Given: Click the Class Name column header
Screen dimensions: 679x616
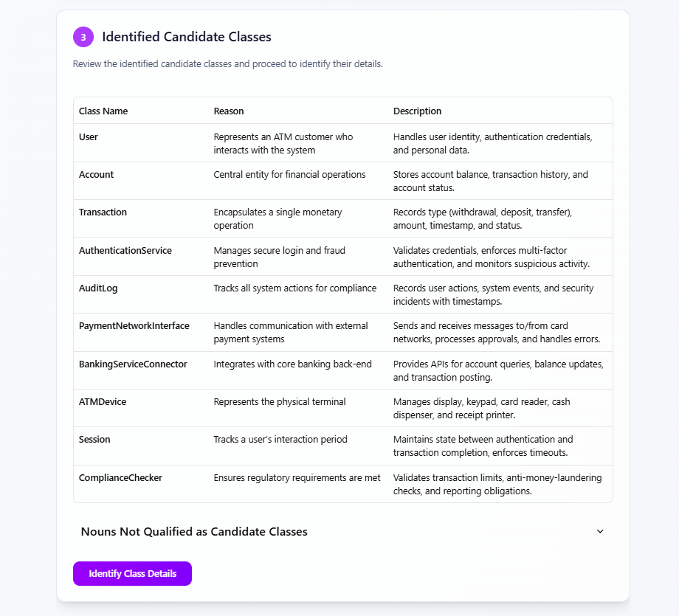Looking at the screenshot, I should 103,111.
